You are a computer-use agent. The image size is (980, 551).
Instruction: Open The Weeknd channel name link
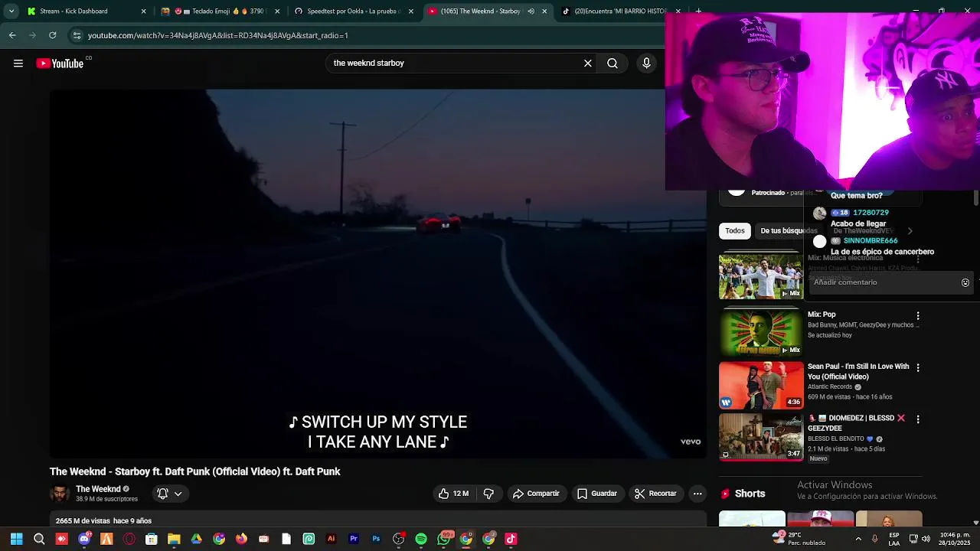pos(98,489)
